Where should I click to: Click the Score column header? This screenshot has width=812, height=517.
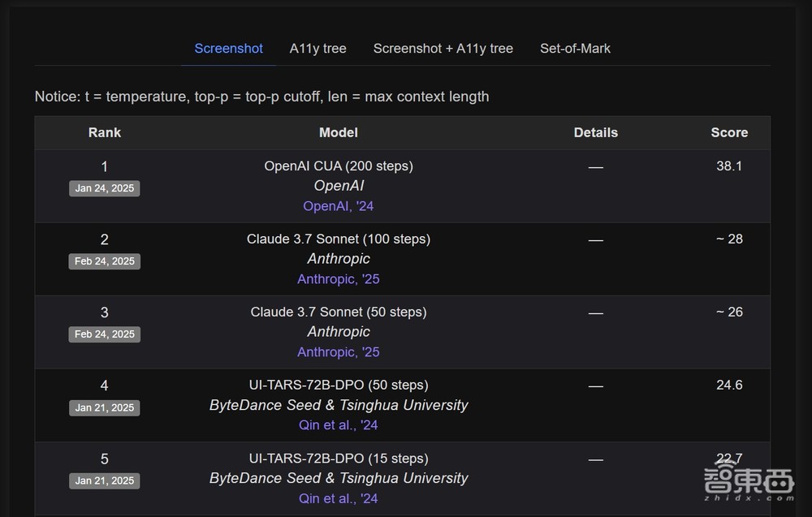point(729,132)
